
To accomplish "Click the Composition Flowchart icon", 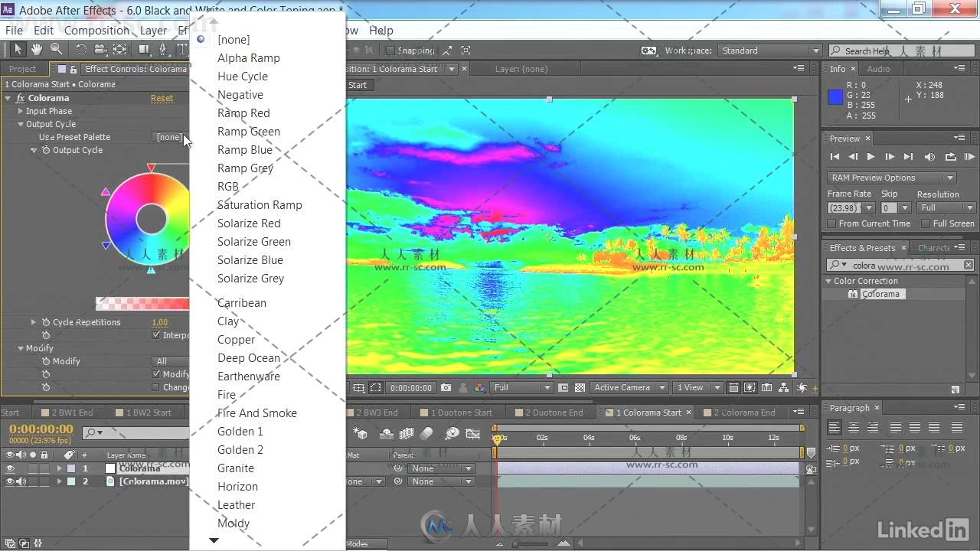I will click(782, 387).
